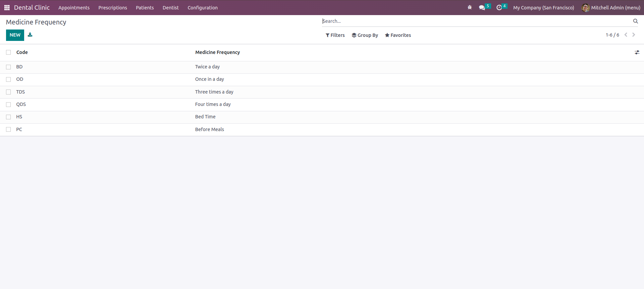Click the HS code cell
Screen dimensions: 644x289
[19, 117]
